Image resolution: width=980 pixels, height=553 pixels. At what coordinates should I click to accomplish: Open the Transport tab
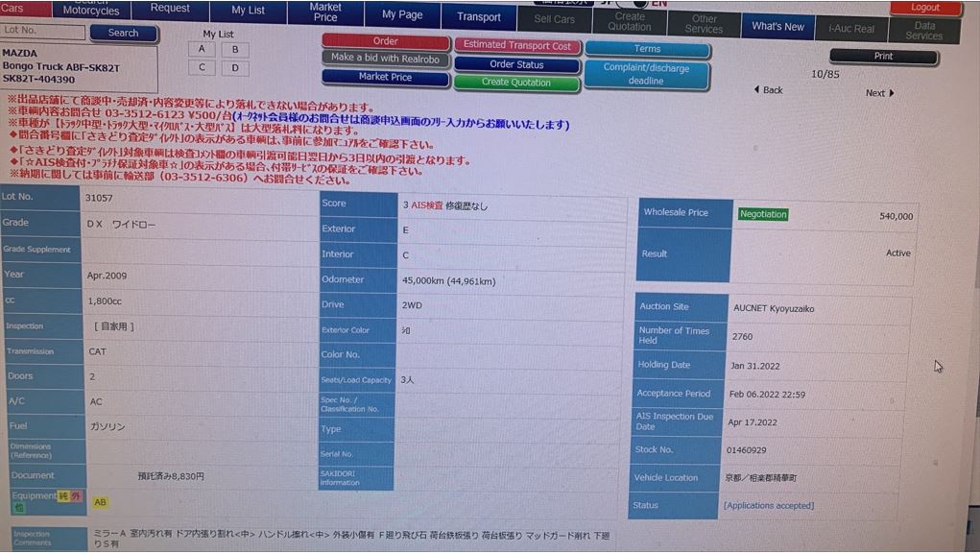[478, 16]
